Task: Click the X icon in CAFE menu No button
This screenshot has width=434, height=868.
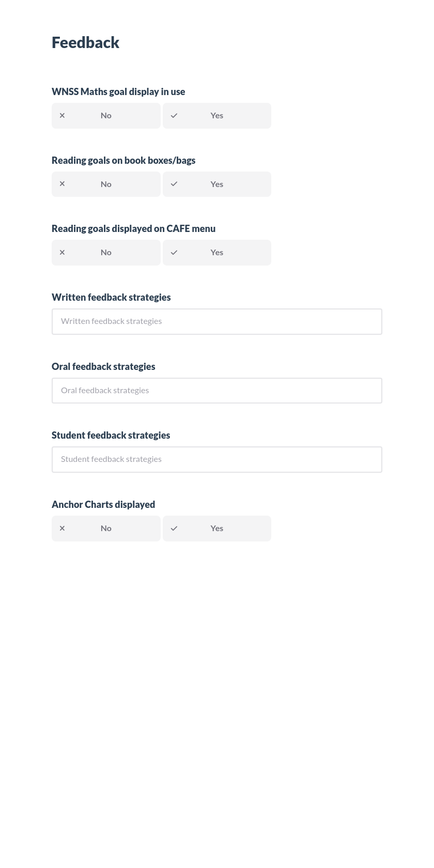Action: [62, 252]
